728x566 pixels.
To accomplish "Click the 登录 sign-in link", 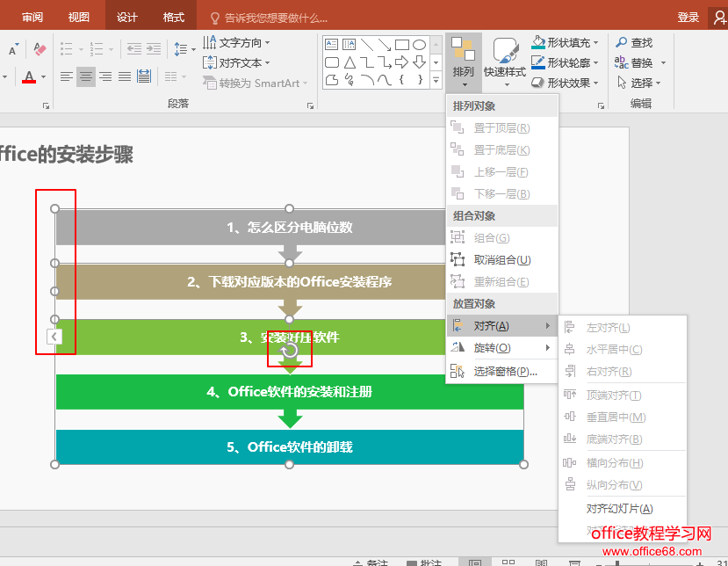I will tap(688, 18).
